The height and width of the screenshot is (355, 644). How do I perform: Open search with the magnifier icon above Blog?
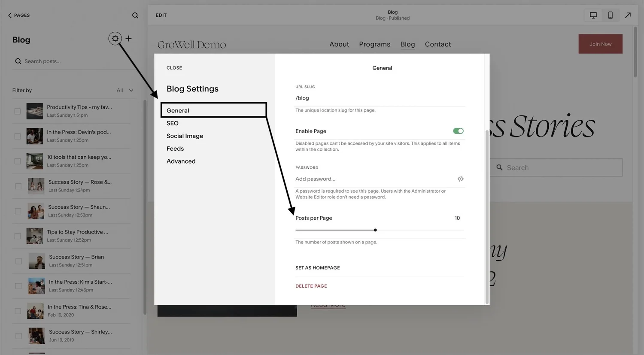[135, 15]
